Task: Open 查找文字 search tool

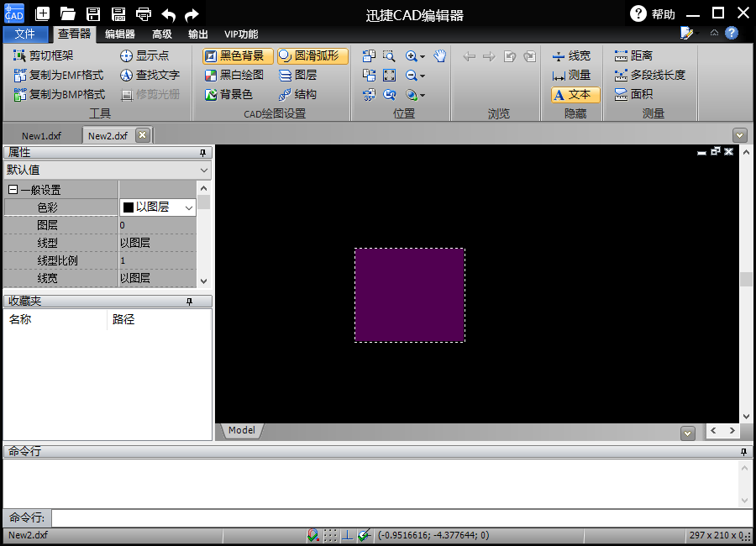Action: pyautogui.click(x=150, y=75)
